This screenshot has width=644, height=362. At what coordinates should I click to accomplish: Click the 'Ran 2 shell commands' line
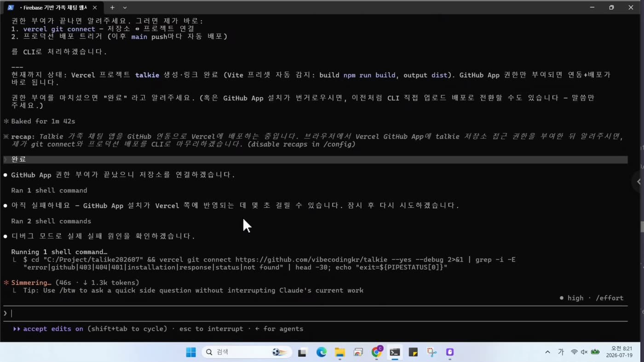coord(51,221)
